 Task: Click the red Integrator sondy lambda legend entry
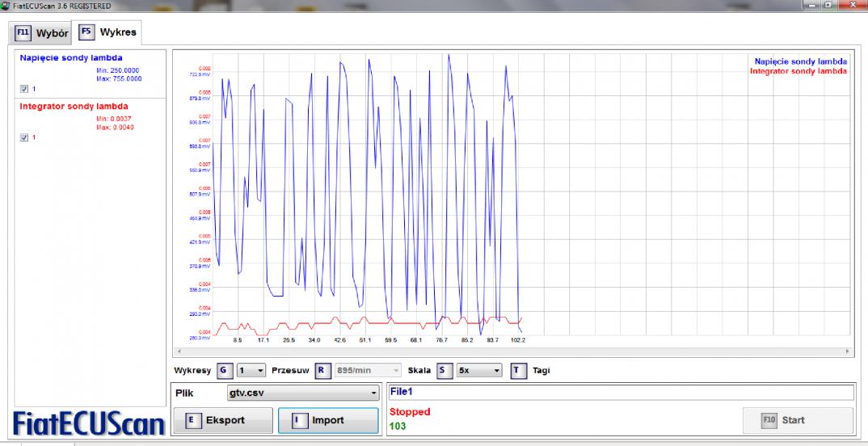(x=798, y=71)
